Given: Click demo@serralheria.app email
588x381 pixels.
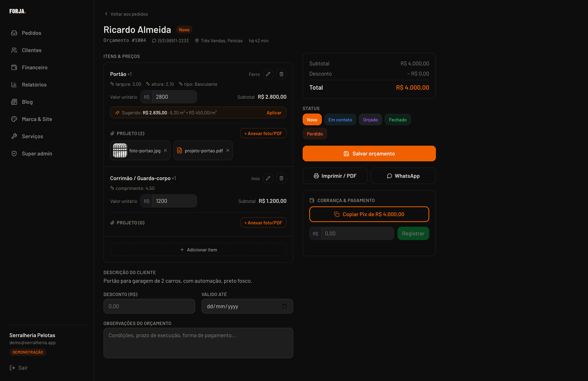Looking at the screenshot, I should coord(32,342).
